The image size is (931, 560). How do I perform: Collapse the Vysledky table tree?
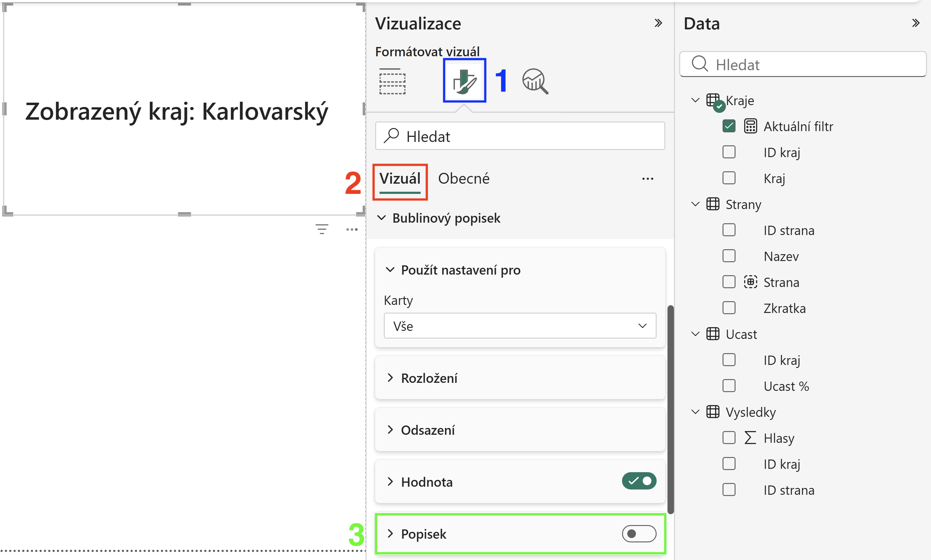(695, 412)
